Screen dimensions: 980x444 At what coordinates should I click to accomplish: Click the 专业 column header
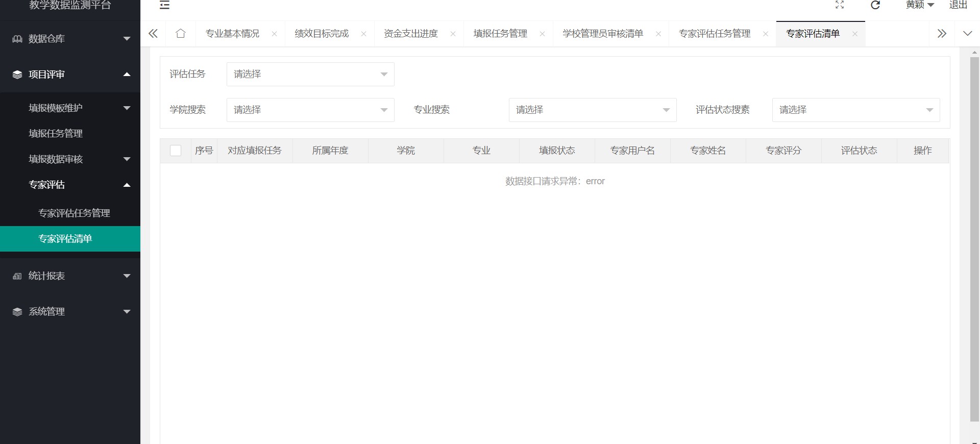tap(481, 151)
